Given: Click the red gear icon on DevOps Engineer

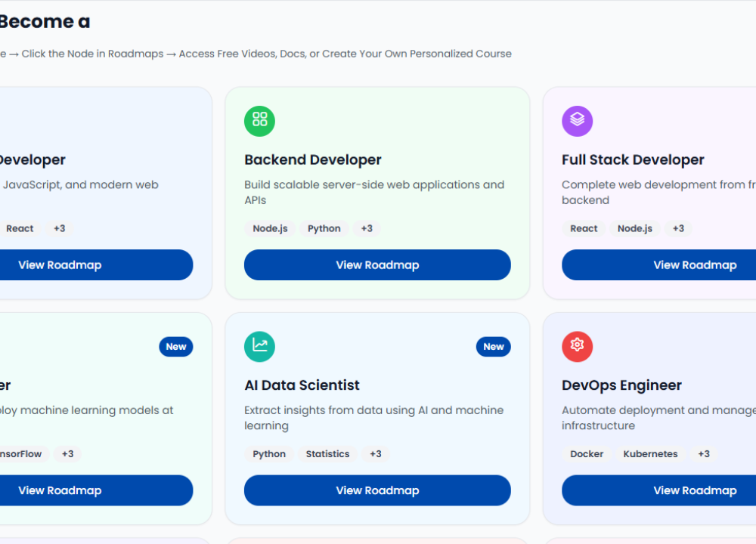Looking at the screenshot, I should click(577, 346).
